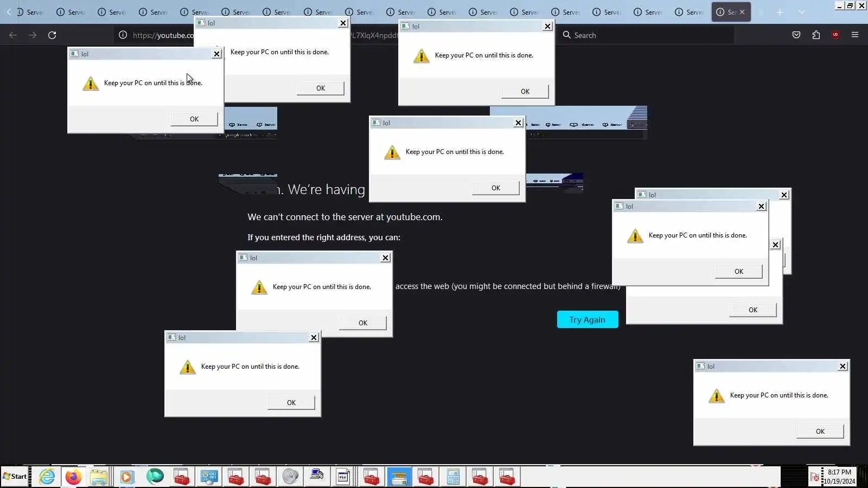Image resolution: width=868 pixels, height=488 pixels.
Task: Open the Windows Start menu
Action: [15, 477]
